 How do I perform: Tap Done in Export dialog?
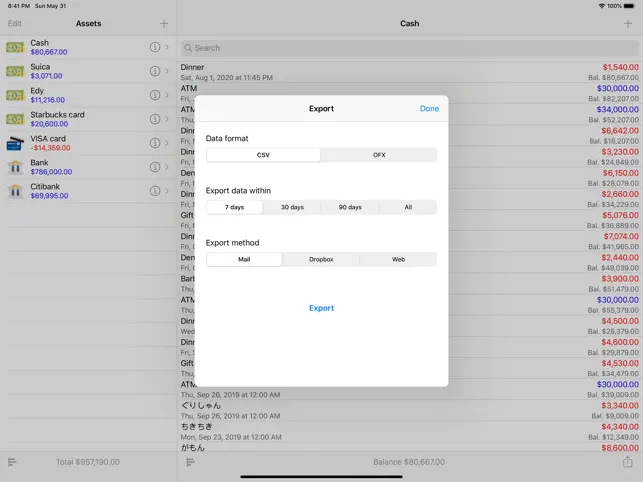[429, 108]
